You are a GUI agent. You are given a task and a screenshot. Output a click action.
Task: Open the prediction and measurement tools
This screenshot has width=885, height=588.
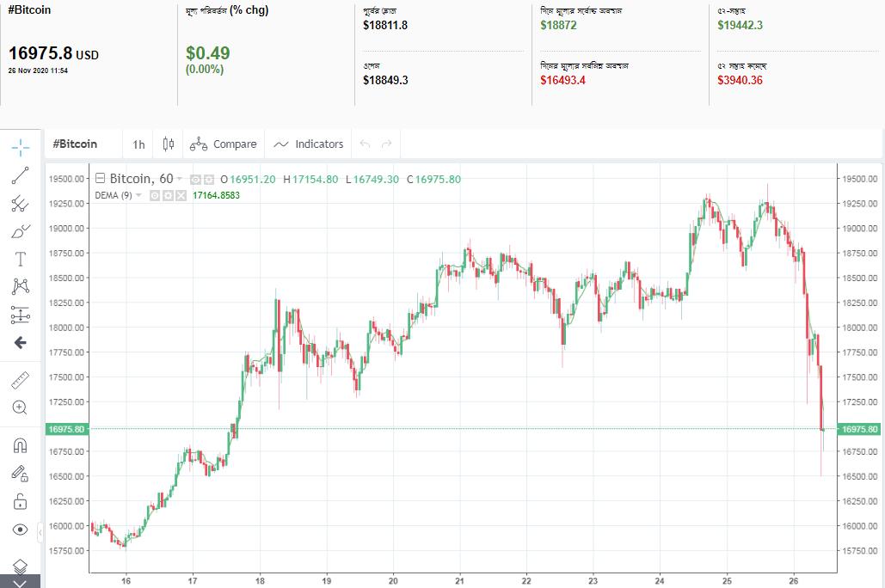click(21, 315)
